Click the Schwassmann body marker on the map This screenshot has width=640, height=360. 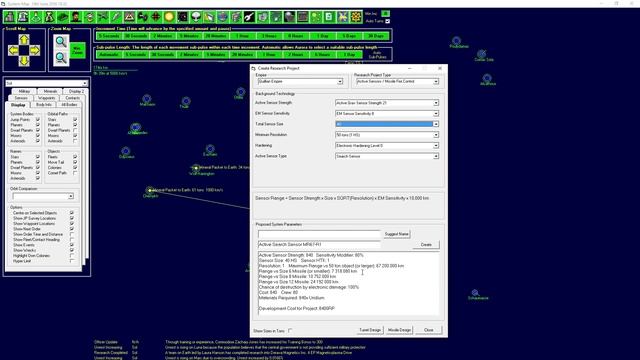(475, 293)
